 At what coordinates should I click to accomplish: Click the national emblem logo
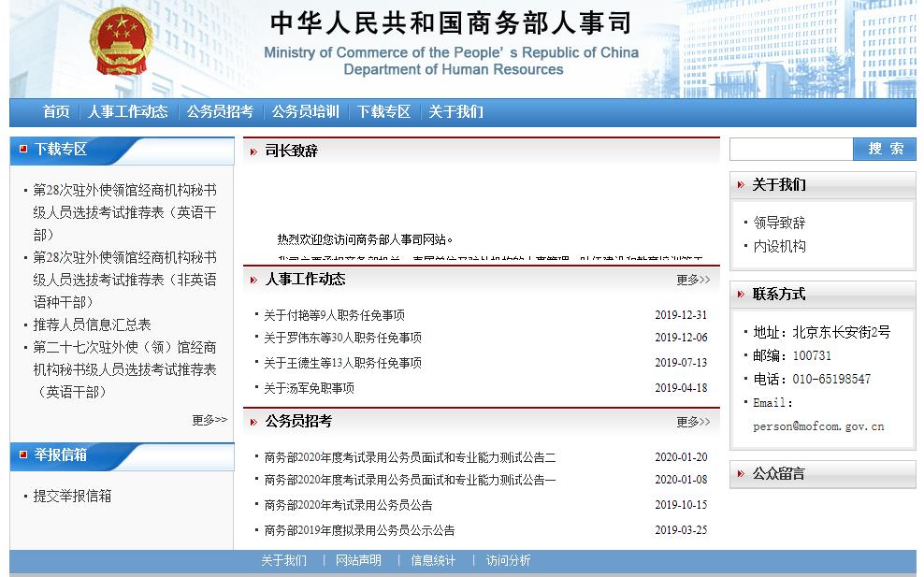click(122, 42)
